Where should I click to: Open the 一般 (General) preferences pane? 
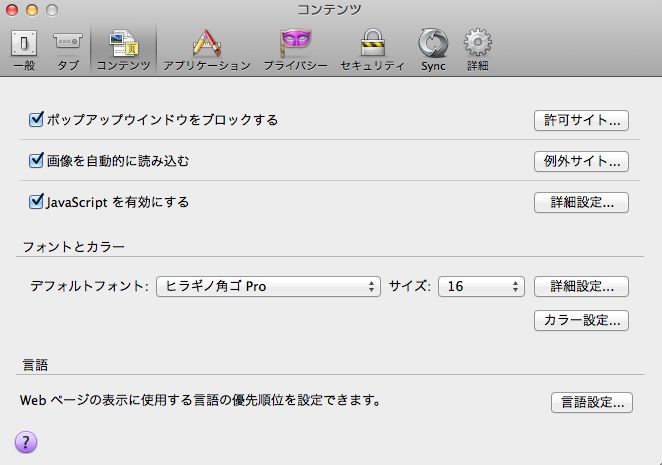[x=23, y=48]
